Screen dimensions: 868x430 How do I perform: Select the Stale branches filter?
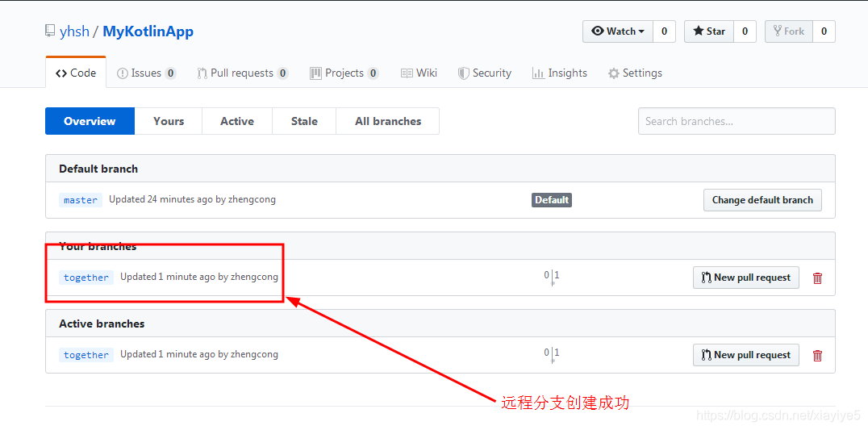click(304, 121)
